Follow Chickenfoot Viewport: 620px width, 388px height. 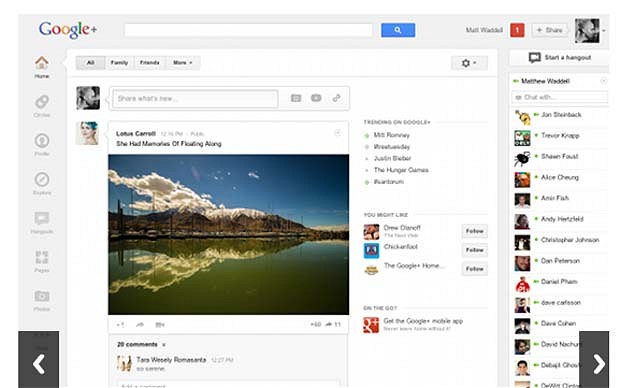tap(474, 250)
